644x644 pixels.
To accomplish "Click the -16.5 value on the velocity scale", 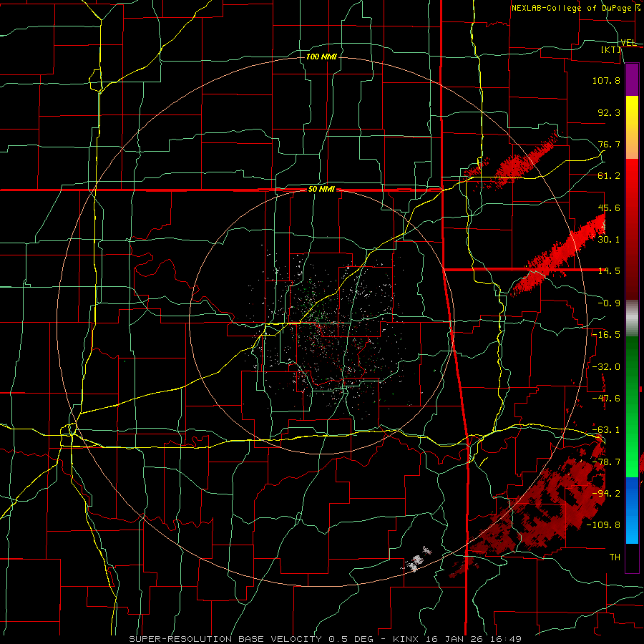I will (x=606, y=335).
